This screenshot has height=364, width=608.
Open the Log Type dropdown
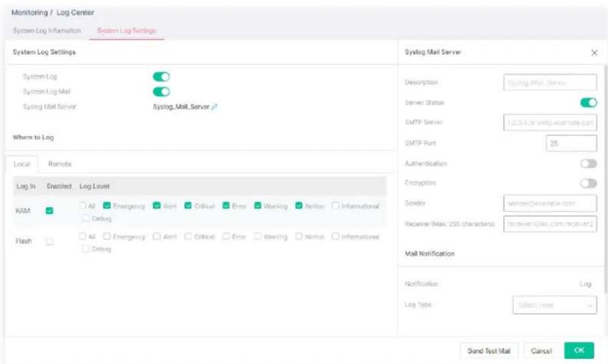click(554, 305)
